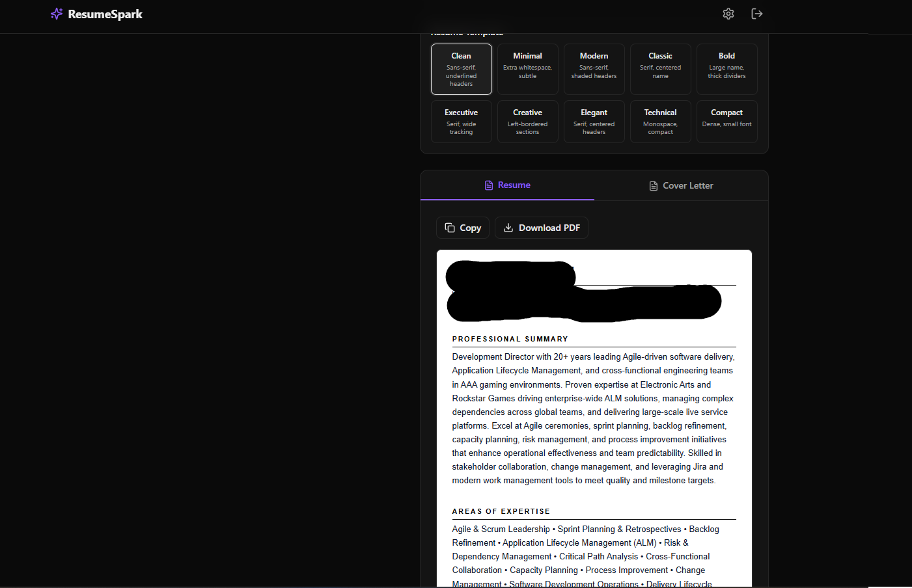Viewport: 912px width, 588px height.
Task: Select the Elegant resume template
Action: tap(594, 122)
